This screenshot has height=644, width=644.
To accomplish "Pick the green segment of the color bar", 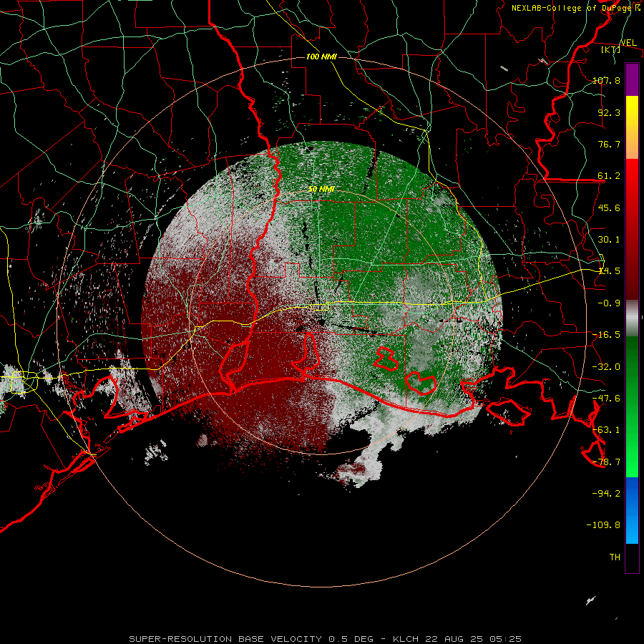I will pyautogui.click(x=632, y=406).
